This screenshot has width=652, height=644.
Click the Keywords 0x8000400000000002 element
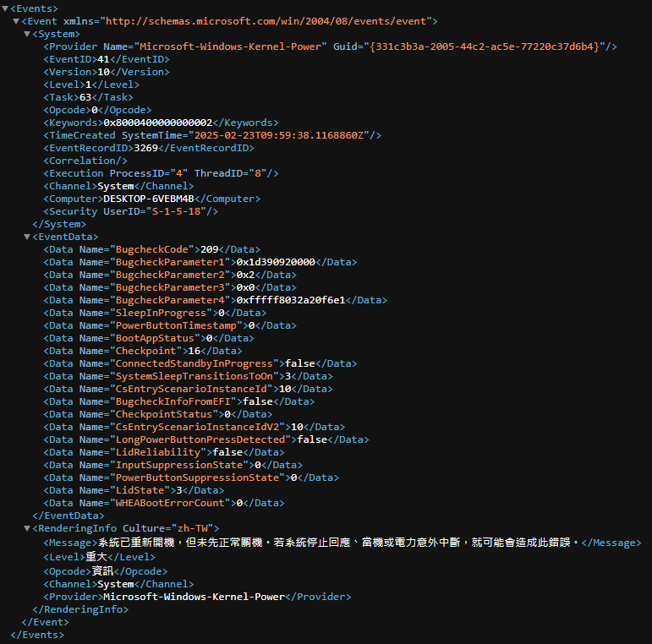pos(161,123)
